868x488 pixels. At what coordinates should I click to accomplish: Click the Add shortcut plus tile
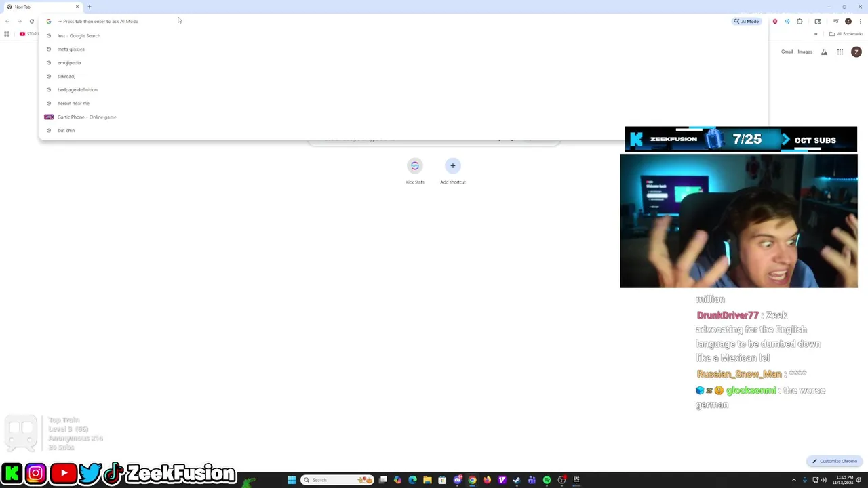click(453, 171)
